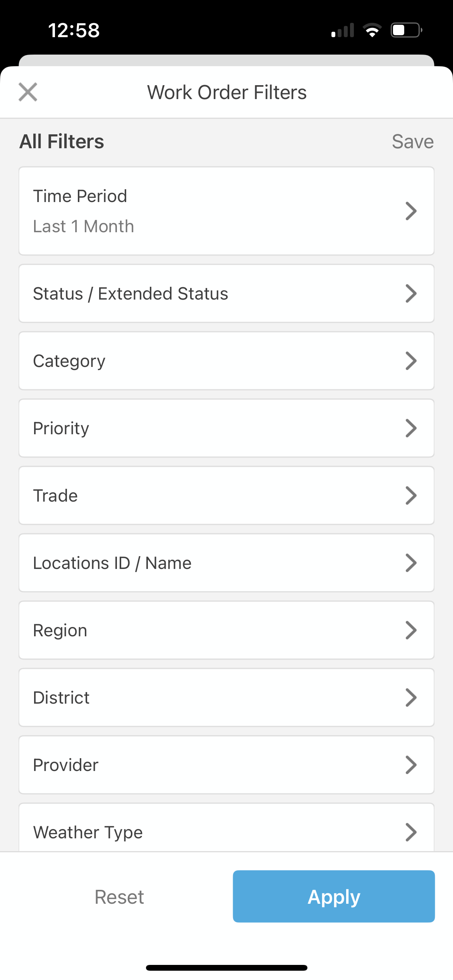Expand the Locations chevron arrow
This screenshot has height=980, width=453.
coord(411,563)
